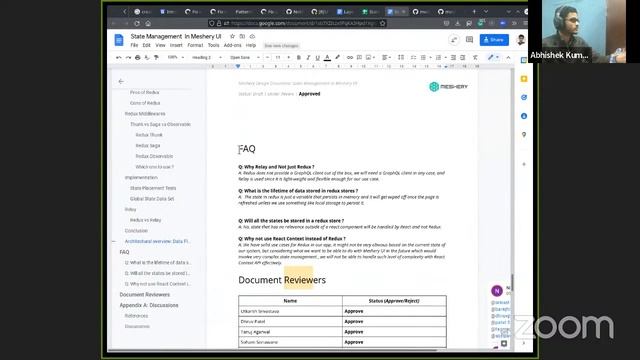Screen dimensions: 640x360
Task: Open Maps in the side panel
Action: [x=524, y=135]
